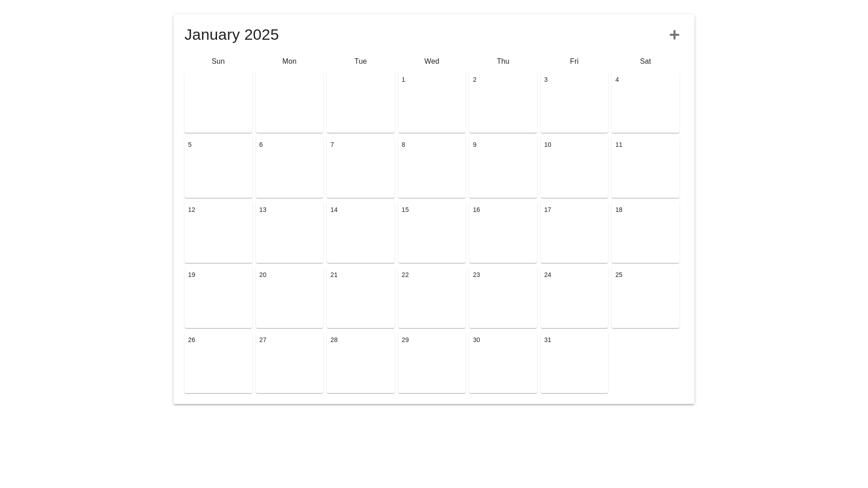Select the blank cell before January 1
Image resolution: width=868 pixels, height=488 pixels.
coord(360,102)
